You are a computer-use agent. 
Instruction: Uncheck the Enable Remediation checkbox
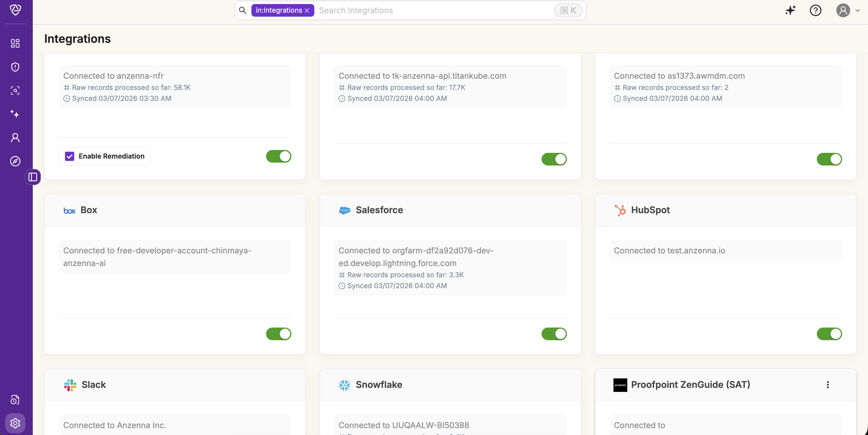tap(70, 156)
